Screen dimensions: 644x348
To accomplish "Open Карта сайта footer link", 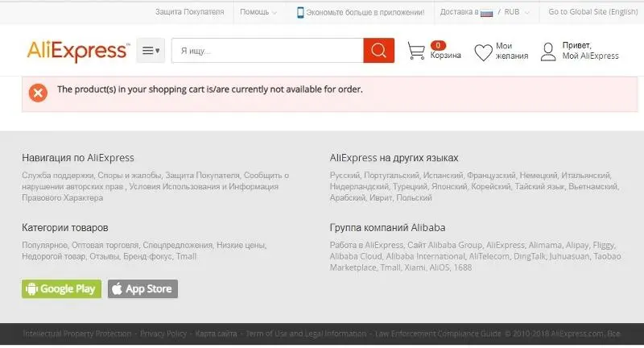I will (x=216, y=333).
